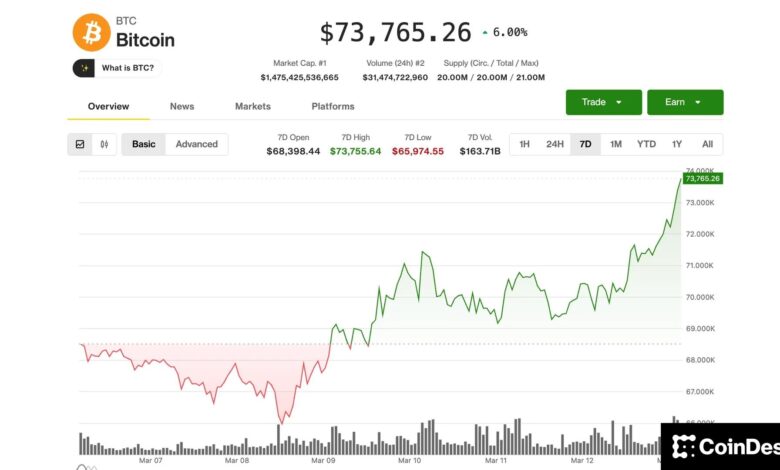Select Advanced chart mode
Screen dimensions: 780x470
tap(197, 144)
